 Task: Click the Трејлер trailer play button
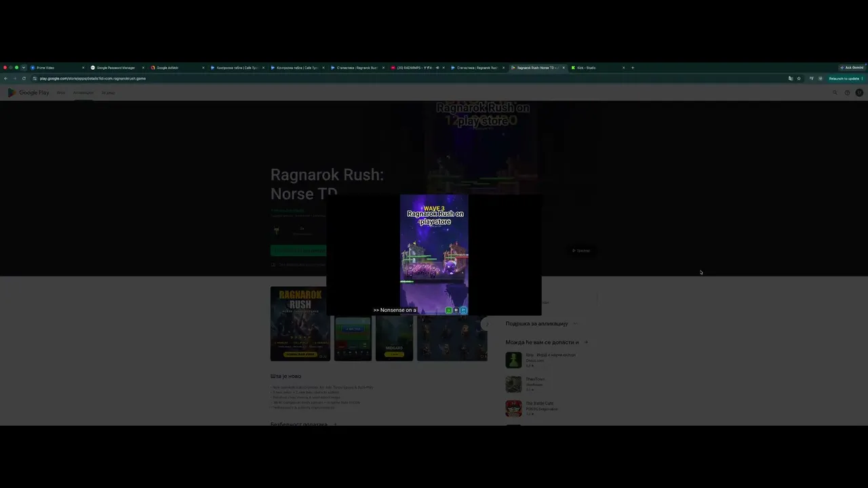tap(581, 251)
